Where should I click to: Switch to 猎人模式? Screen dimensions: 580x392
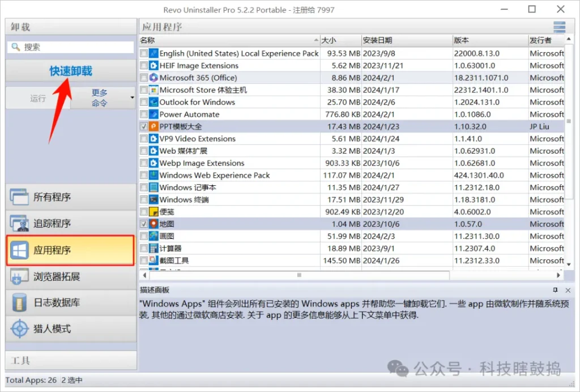click(x=71, y=329)
